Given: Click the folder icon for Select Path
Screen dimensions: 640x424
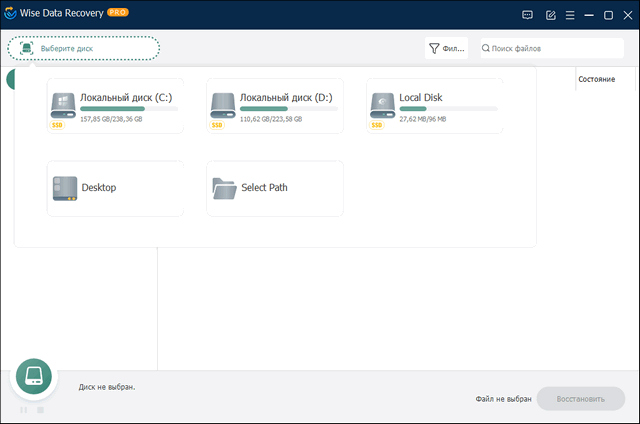Looking at the screenshot, I should (x=224, y=189).
